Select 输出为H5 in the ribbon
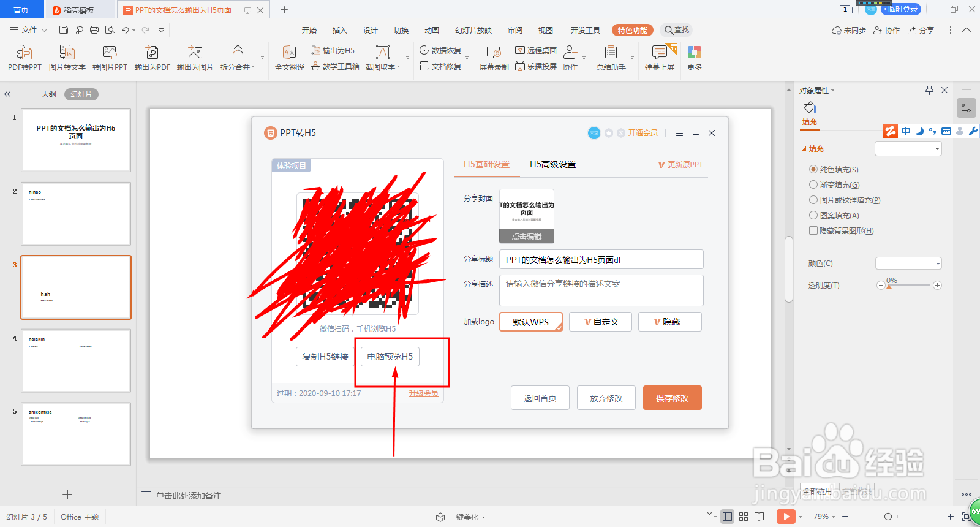Image resolution: width=980 pixels, height=527 pixels. [x=333, y=50]
